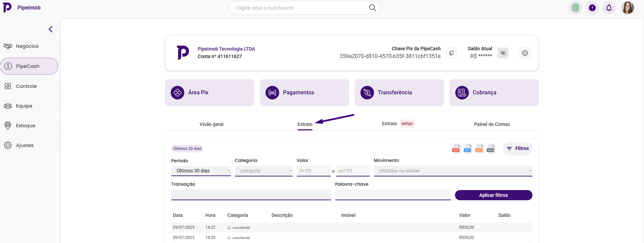Screen dimensions: 644x243
Task: Switch to the Extrato tab
Action: pyautogui.click(x=305, y=124)
